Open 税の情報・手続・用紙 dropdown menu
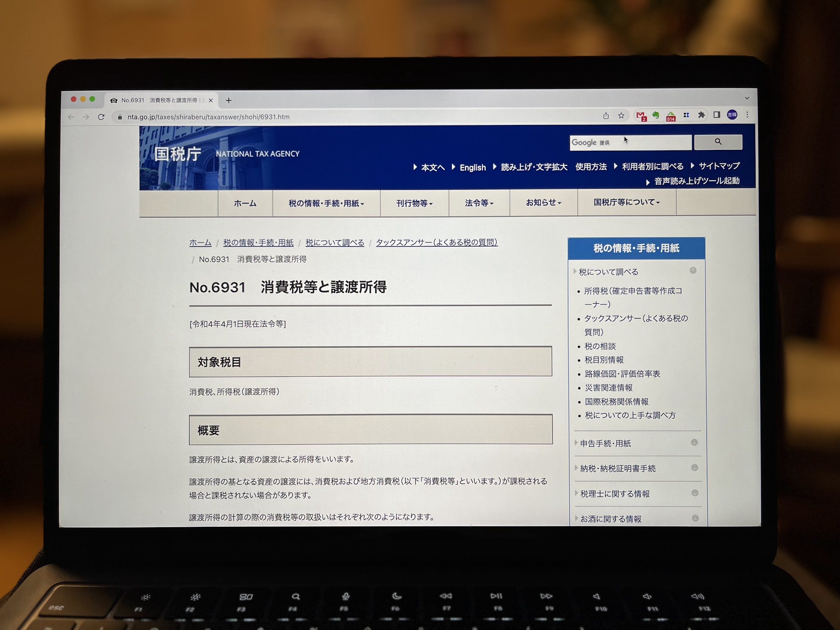 326,203
